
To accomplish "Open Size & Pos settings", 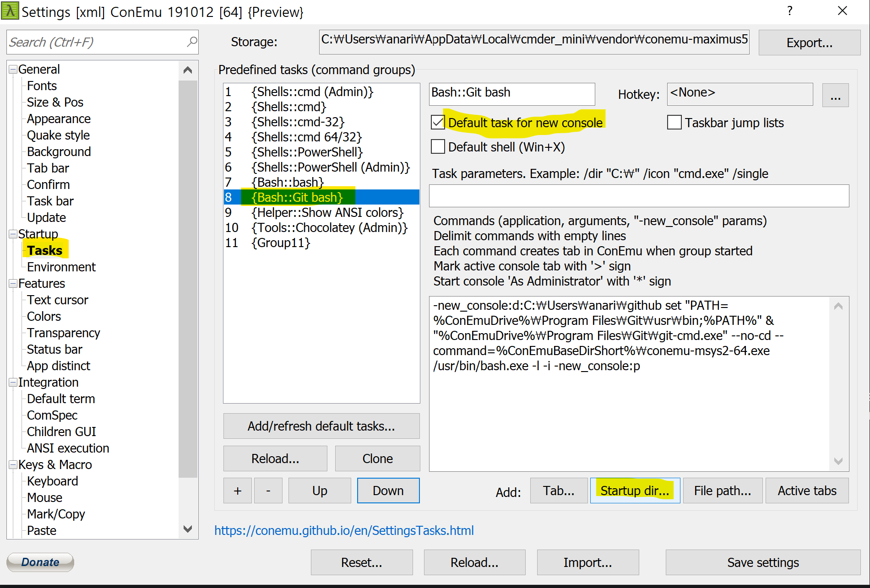I will pos(55,102).
